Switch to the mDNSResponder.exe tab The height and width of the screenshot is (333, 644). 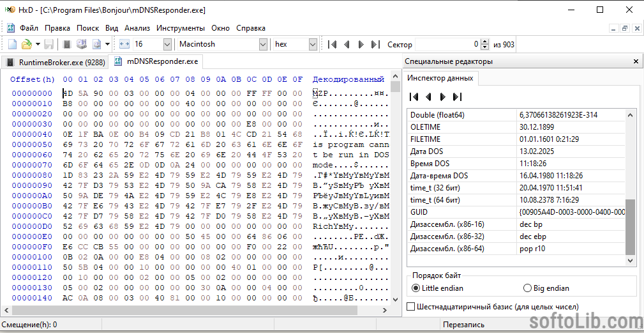(x=156, y=61)
